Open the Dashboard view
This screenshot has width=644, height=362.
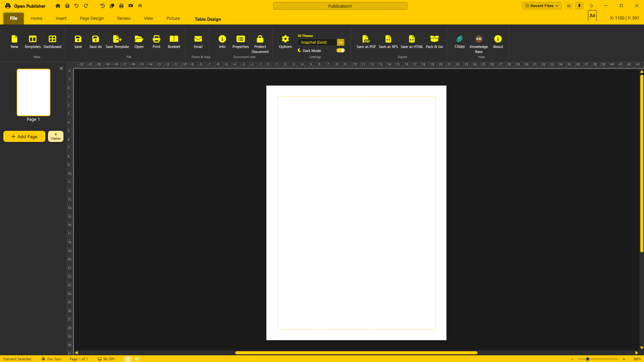click(52, 42)
